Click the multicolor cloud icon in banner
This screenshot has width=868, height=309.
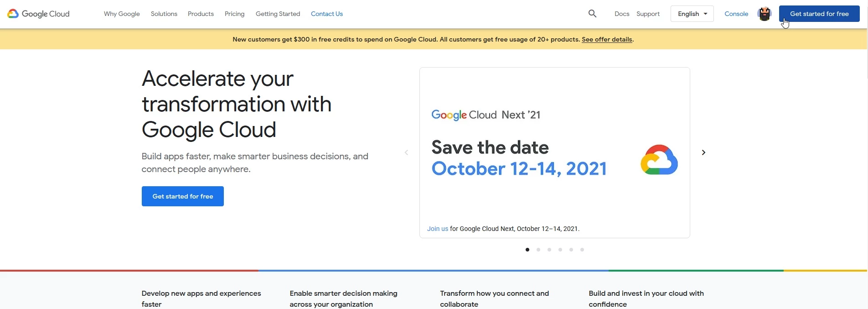pyautogui.click(x=659, y=160)
